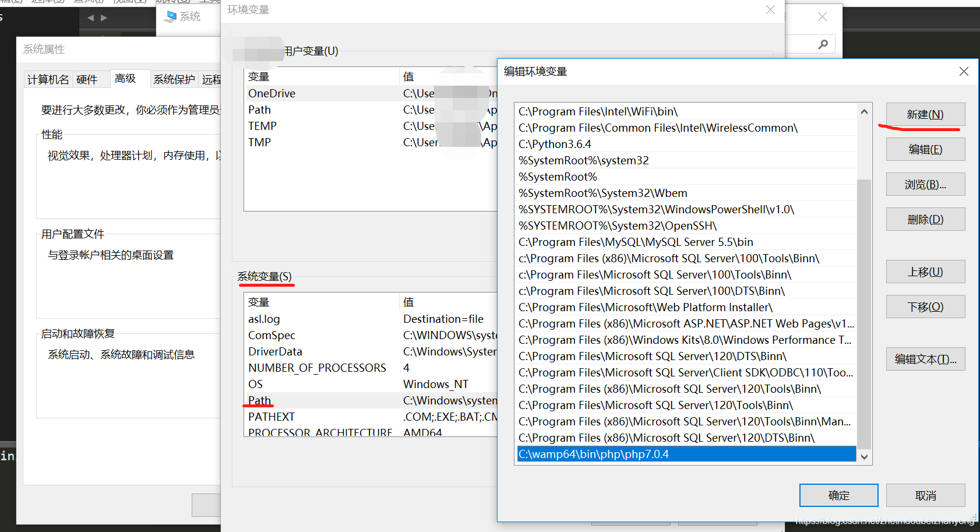Viewport: 980px width, 532px height.
Task: Click the 编辑(E) button
Action: [x=925, y=149]
